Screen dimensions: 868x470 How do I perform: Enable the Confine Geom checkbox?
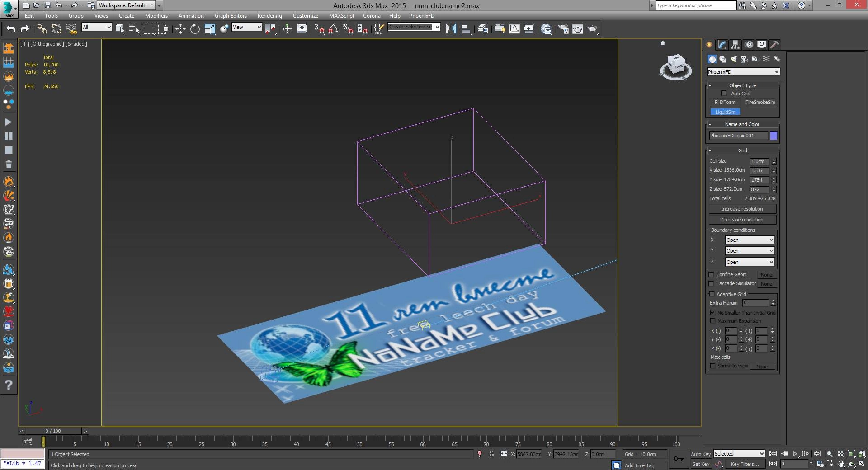point(712,274)
